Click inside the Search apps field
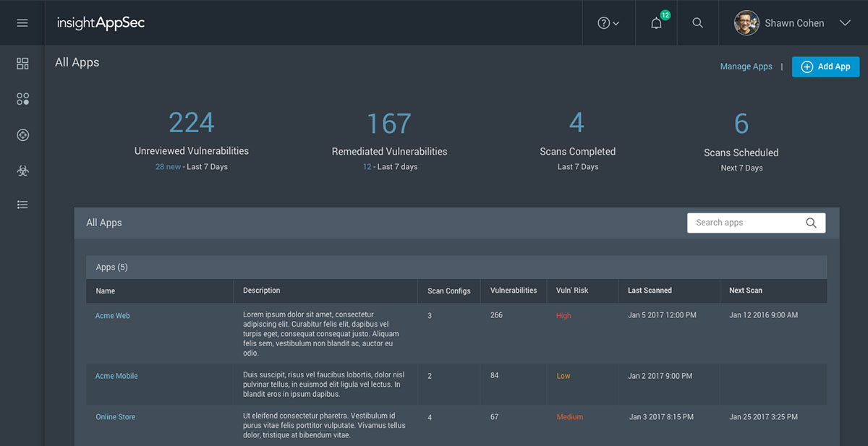 745,223
